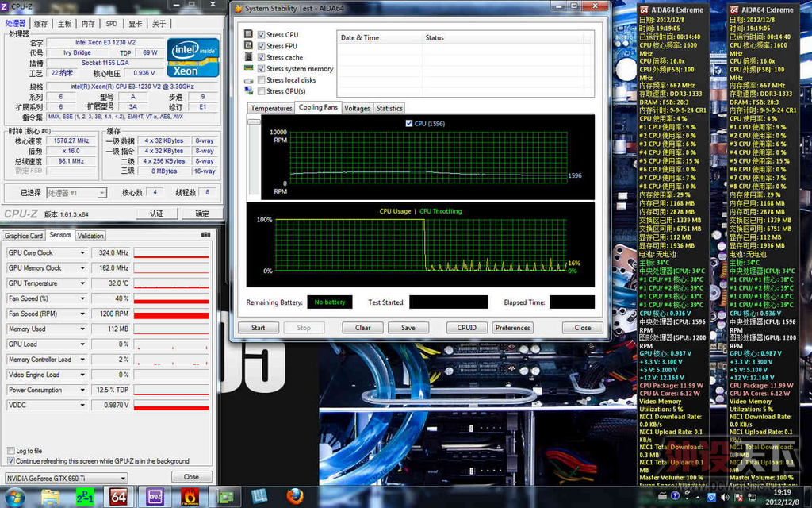This screenshot has height=508, width=812.
Task: Open GPU Temperature sensor dropdown
Action: point(82,283)
